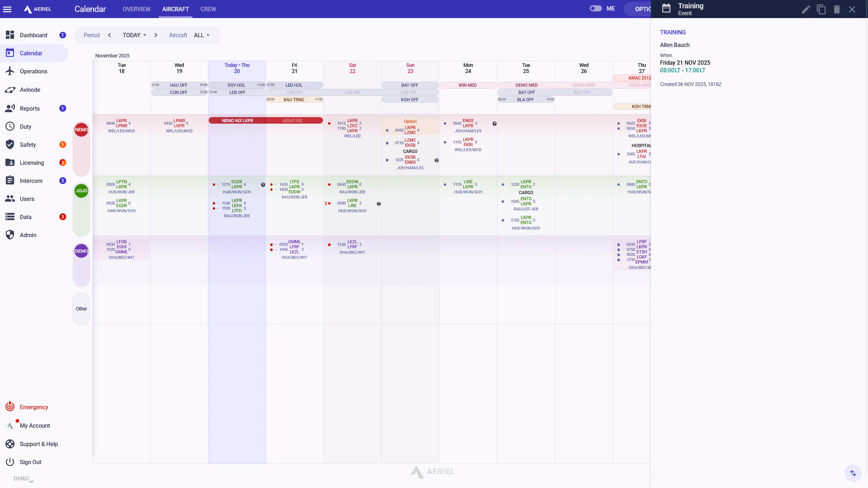Screen dimensions: 868x488
Task: Open the Users section
Action: click(27, 199)
